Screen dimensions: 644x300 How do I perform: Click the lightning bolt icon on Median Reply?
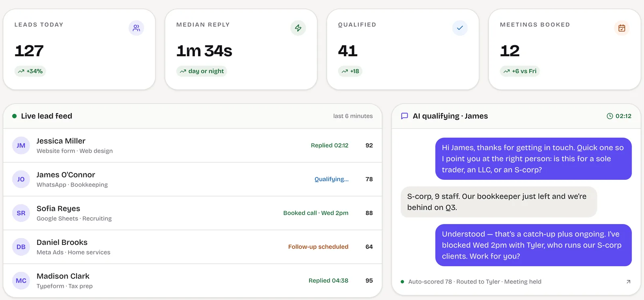coord(298,28)
